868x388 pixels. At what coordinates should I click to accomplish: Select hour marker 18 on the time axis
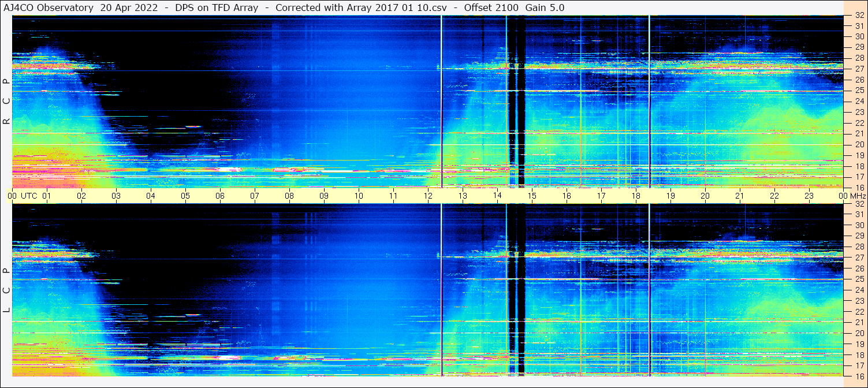(x=636, y=196)
